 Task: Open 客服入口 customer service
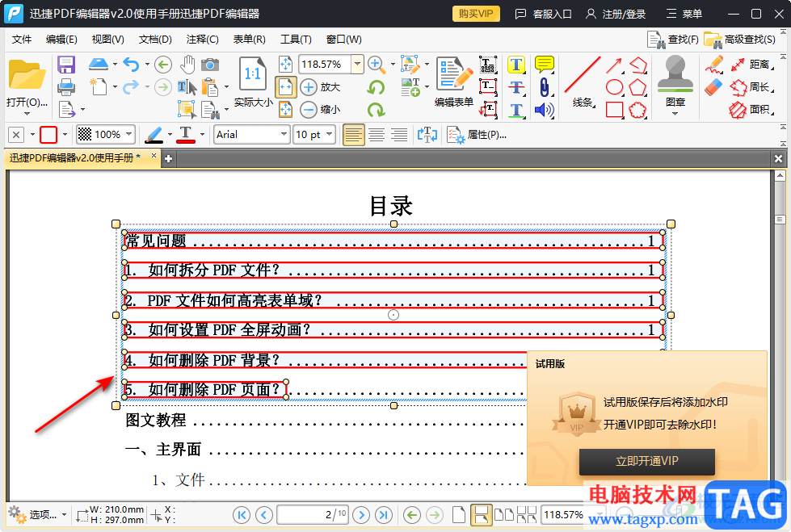tap(543, 14)
